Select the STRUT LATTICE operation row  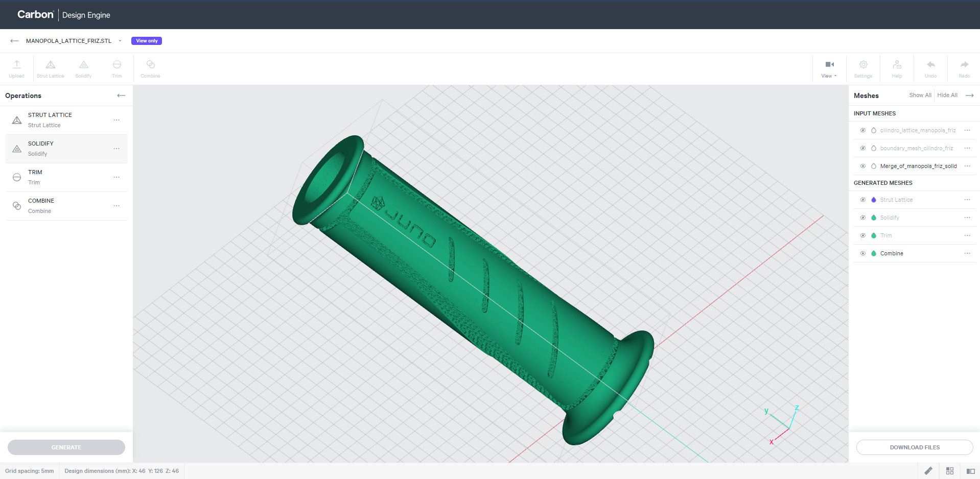point(66,120)
